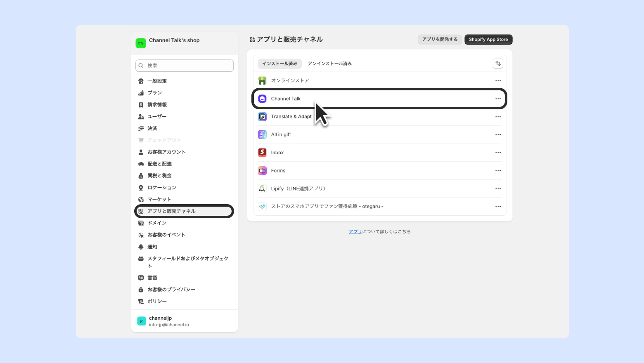Open more options for otegaru app

click(498, 206)
